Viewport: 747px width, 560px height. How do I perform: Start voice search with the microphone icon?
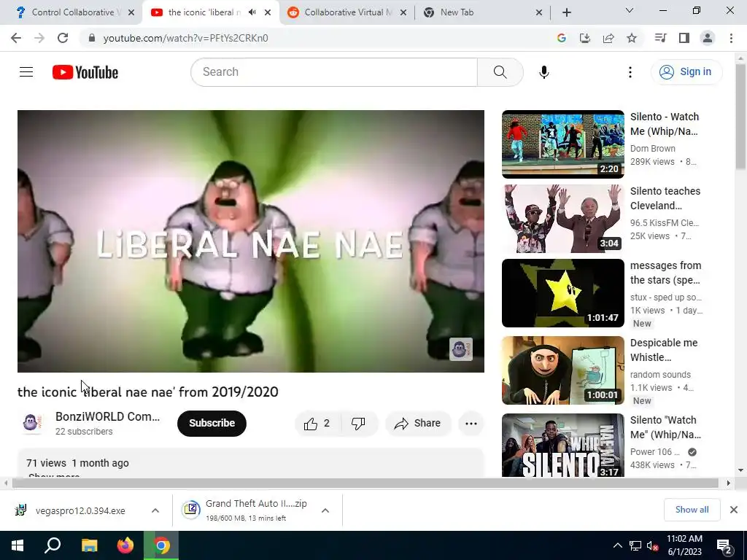pos(543,72)
